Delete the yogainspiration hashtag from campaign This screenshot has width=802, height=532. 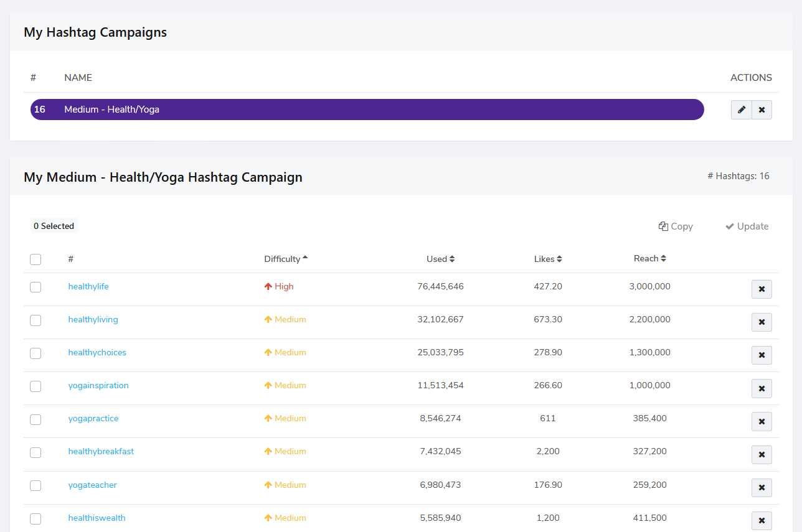762,388
